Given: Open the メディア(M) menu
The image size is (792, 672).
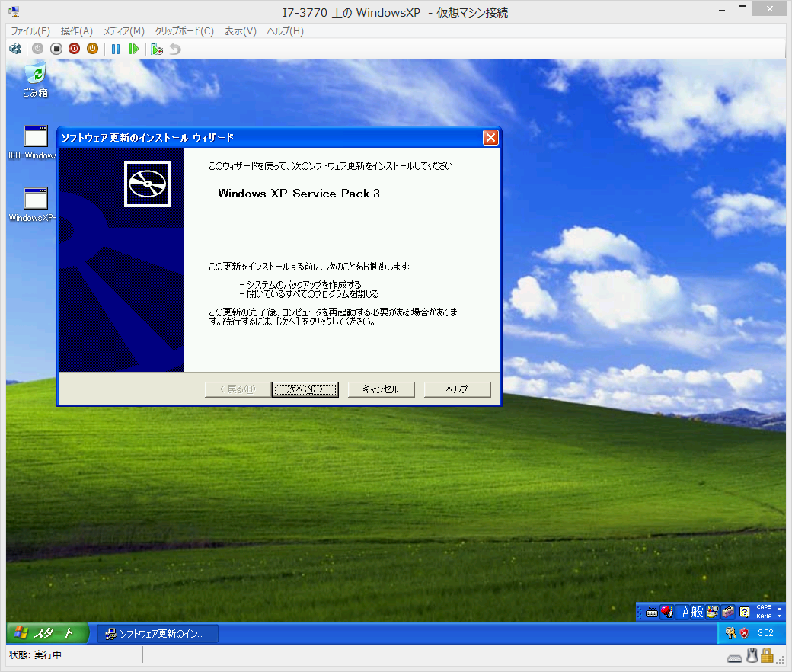Looking at the screenshot, I should point(123,30).
